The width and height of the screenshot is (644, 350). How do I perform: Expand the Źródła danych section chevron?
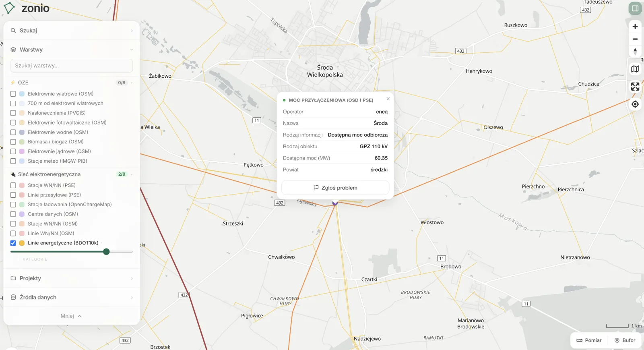(x=132, y=297)
